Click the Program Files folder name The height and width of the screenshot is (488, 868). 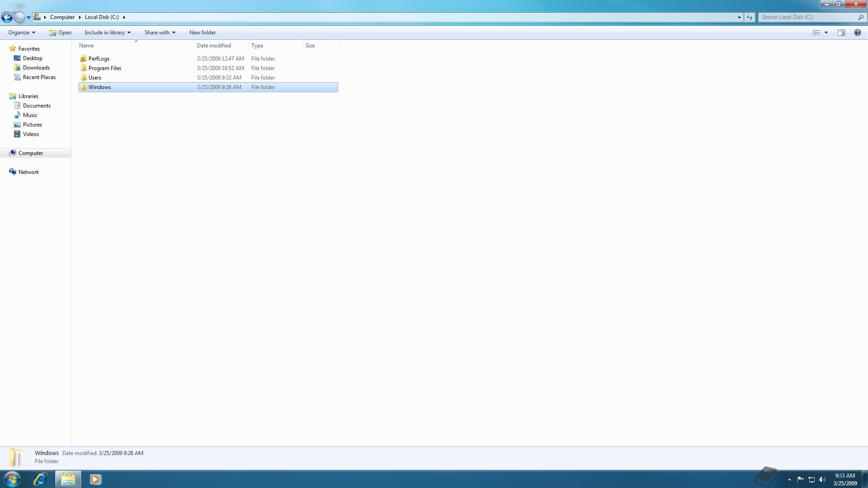[x=105, y=68]
